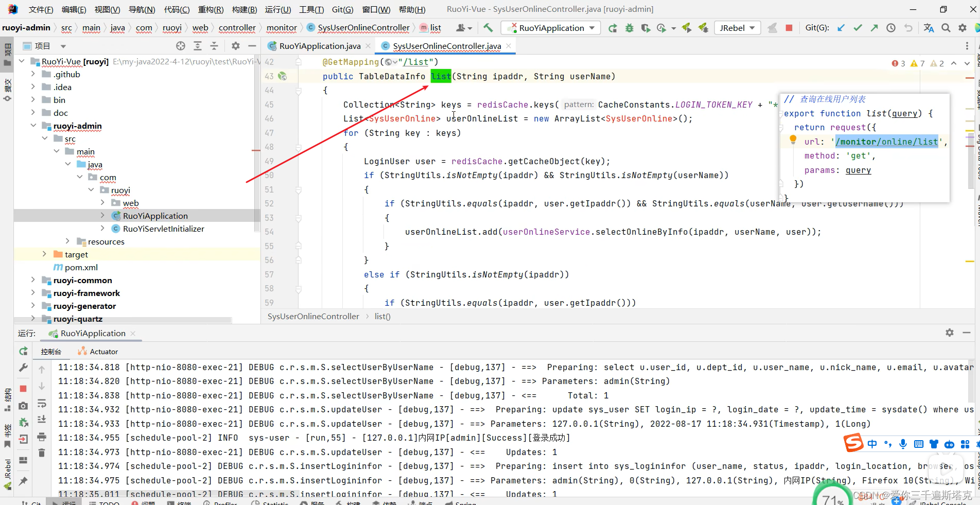Click the Translate icon in toolbar
The width and height of the screenshot is (980, 505).
[929, 28]
